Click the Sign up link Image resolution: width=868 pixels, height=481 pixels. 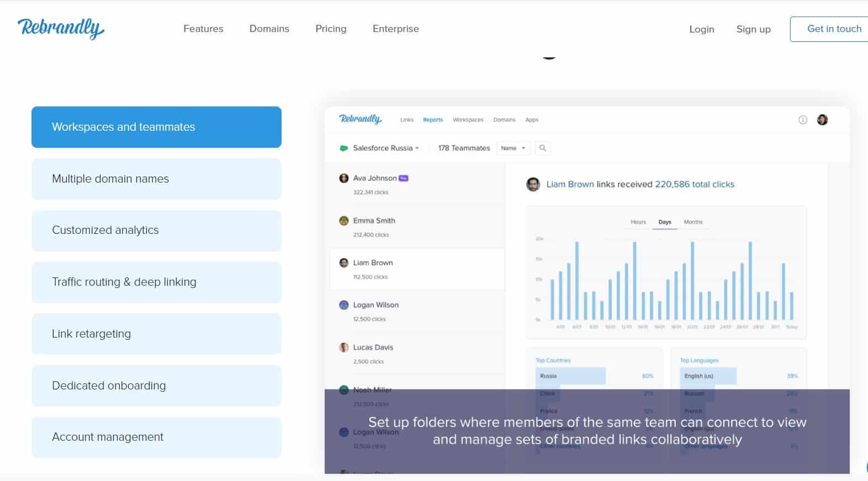tap(753, 29)
